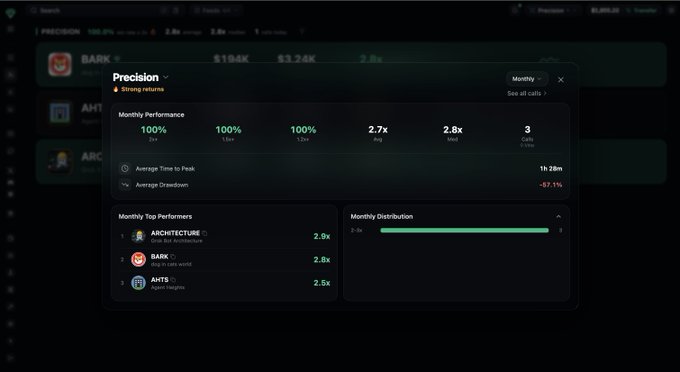Collapse the Monthly Distribution panel
680x372 pixels.
tap(559, 216)
